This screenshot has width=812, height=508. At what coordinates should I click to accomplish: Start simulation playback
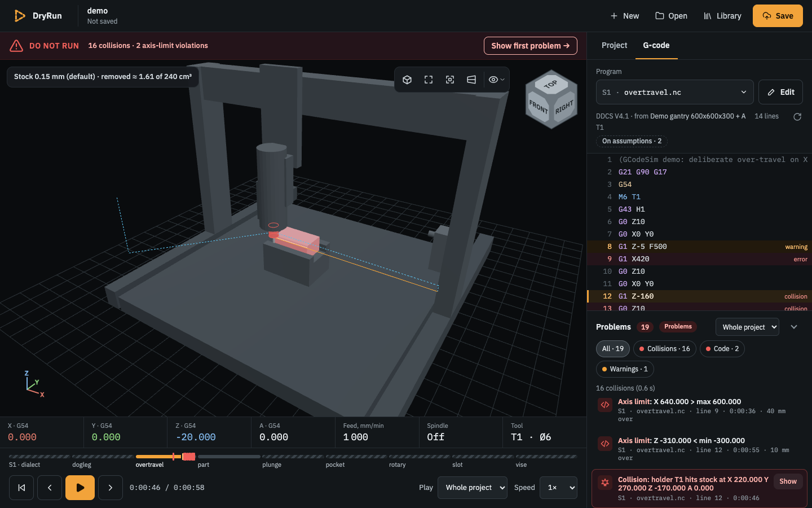[80, 488]
